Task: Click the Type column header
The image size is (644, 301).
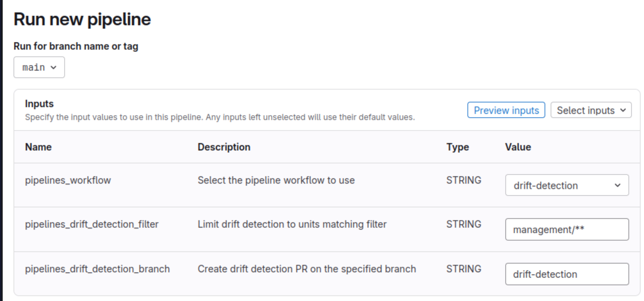Action: click(457, 147)
